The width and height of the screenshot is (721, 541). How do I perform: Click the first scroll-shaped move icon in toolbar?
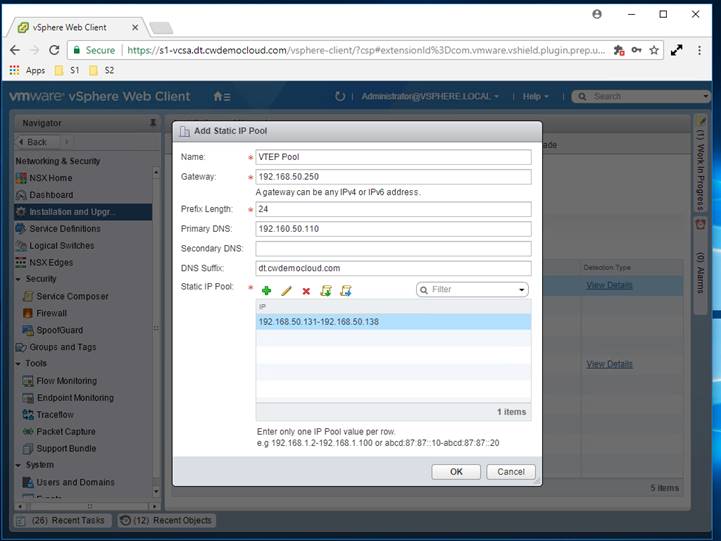coord(326,290)
